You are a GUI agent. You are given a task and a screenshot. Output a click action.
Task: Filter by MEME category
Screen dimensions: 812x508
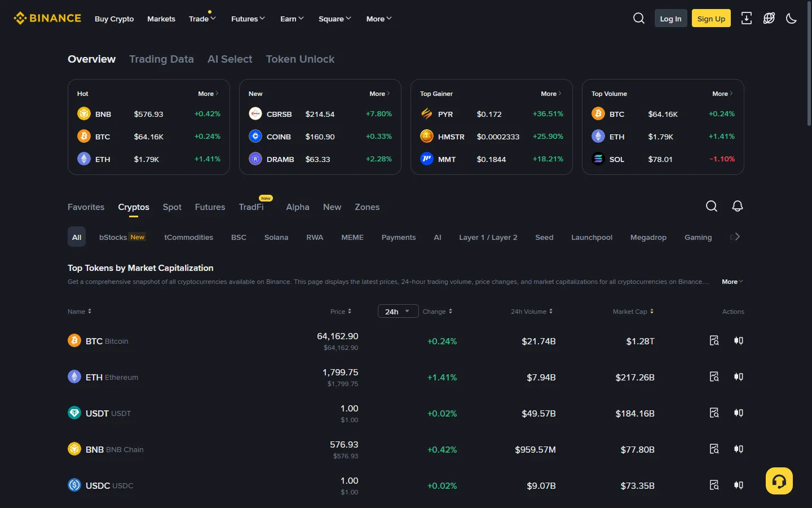click(352, 237)
